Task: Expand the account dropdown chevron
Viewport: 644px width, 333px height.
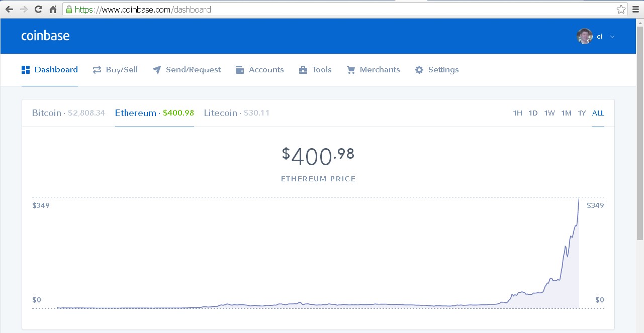Action: coord(612,37)
